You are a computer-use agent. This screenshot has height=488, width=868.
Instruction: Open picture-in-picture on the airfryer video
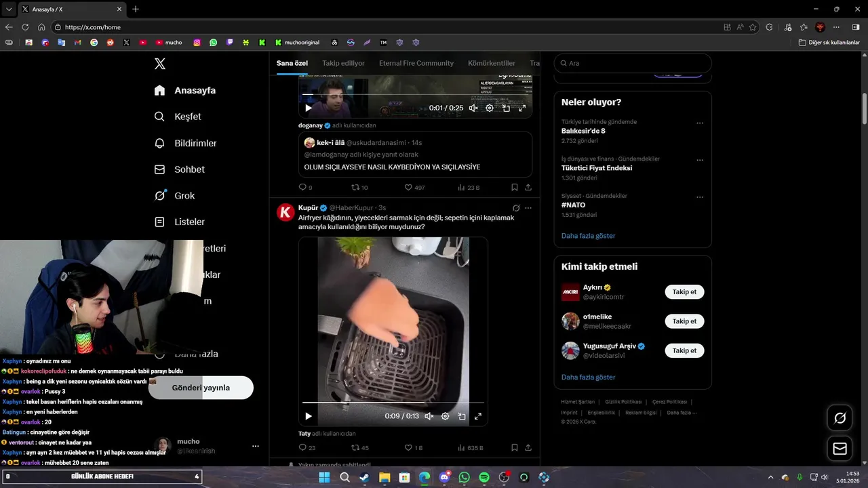coord(461,416)
